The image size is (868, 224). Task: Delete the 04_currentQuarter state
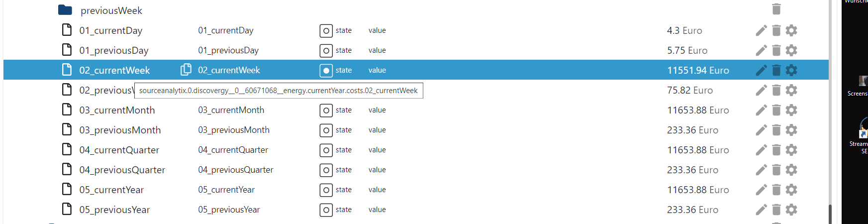tap(776, 150)
